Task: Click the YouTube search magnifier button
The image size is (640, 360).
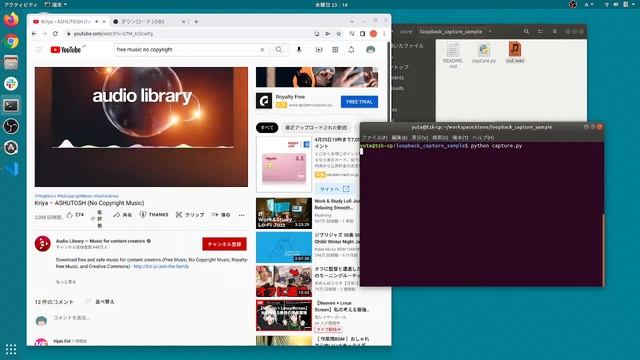Action: coord(279,50)
